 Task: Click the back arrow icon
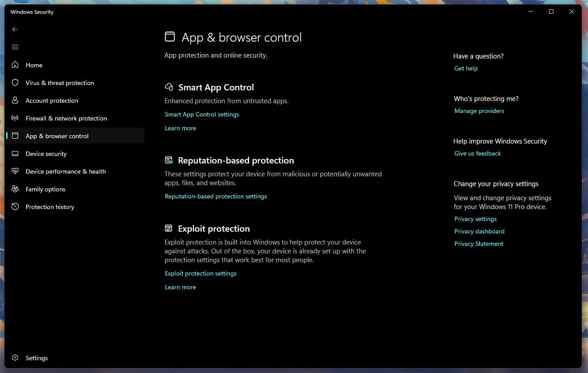tap(15, 29)
